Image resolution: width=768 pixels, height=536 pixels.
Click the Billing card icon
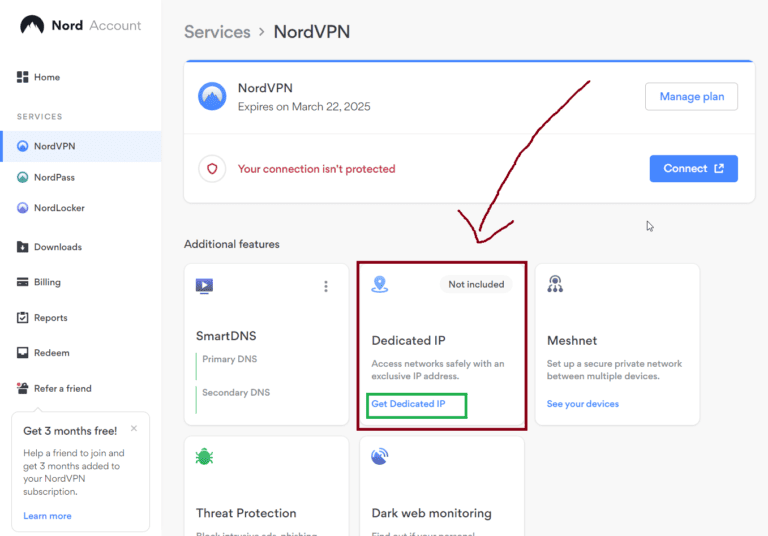[23, 282]
